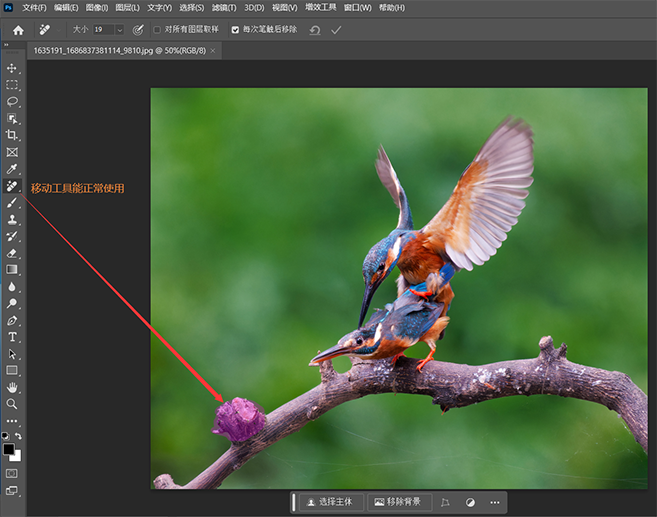The height and width of the screenshot is (517, 657).
Task: Select the Remove healing tool
Action: pyautogui.click(x=12, y=186)
